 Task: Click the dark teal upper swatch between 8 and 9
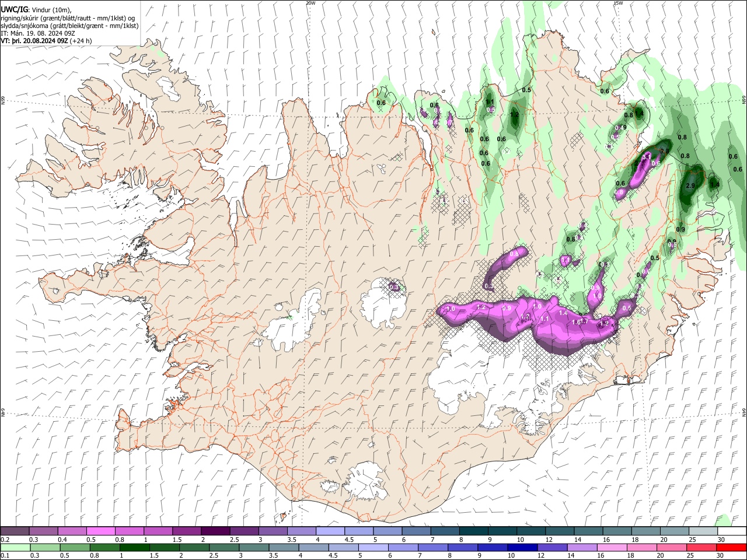pos(474,531)
